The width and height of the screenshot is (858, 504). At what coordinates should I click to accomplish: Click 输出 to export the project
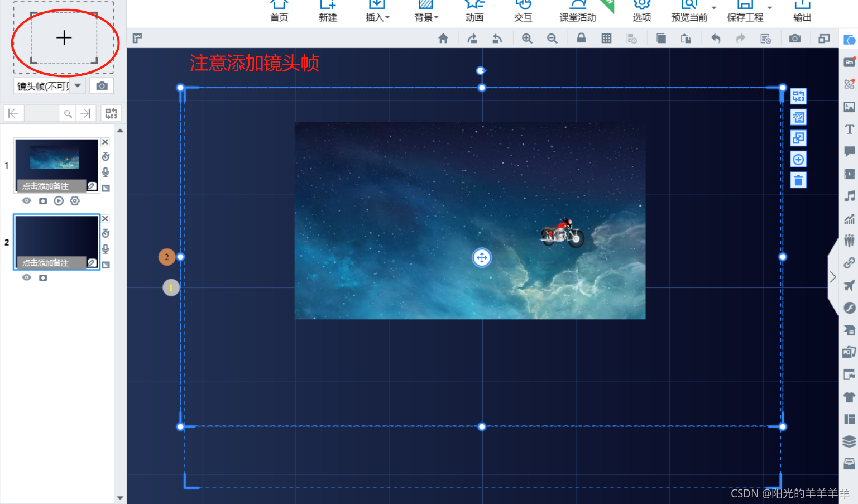tap(802, 11)
